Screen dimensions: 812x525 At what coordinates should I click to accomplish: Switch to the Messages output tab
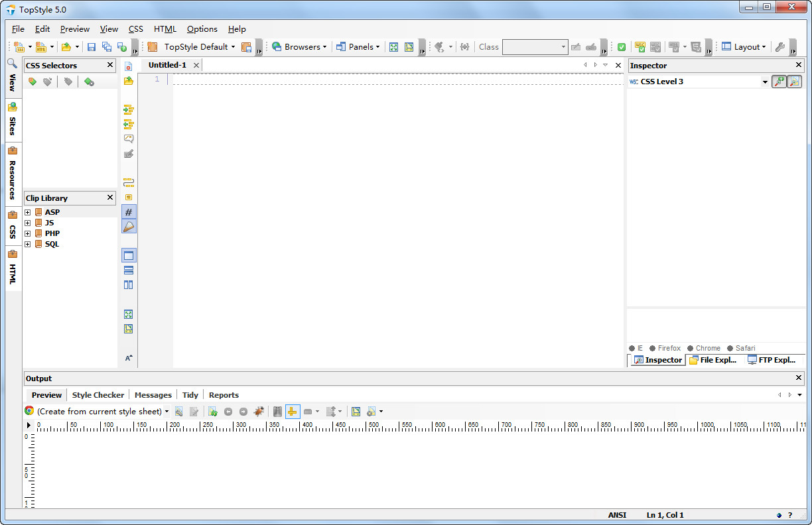(153, 395)
